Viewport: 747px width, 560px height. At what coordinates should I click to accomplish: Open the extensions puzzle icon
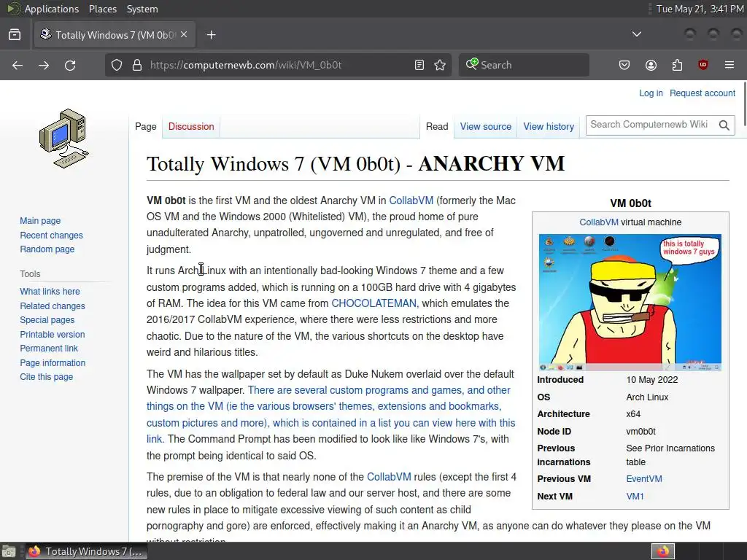coord(677,65)
